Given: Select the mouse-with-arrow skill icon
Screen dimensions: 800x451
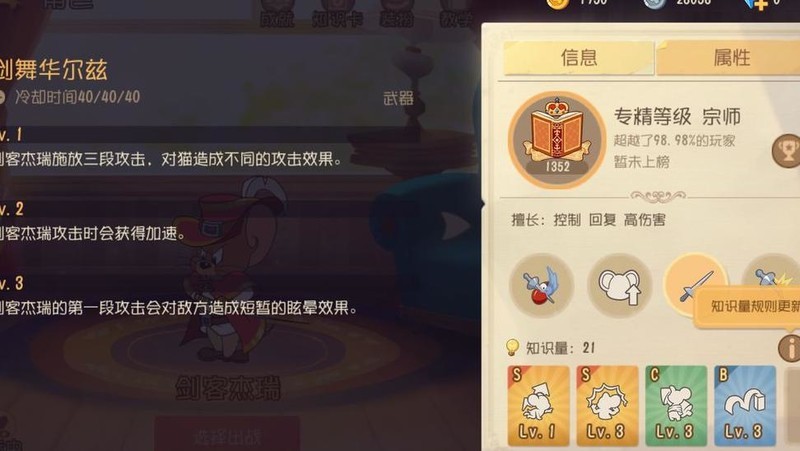Looking at the screenshot, I should pyautogui.click(x=619, y=286).
